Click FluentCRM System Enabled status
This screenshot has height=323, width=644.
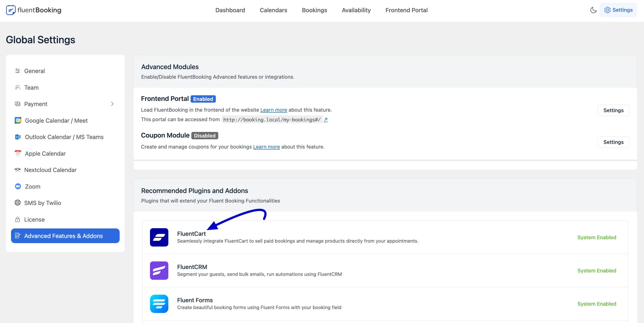pos(597,270)
